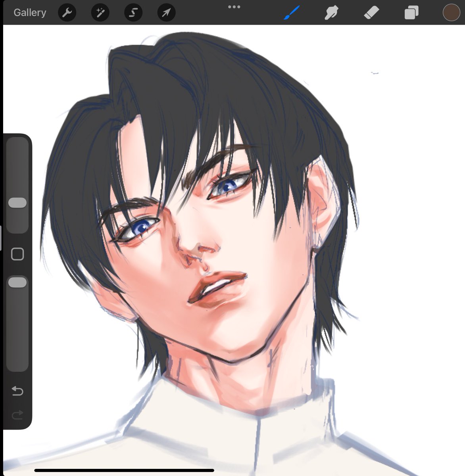Open the Gallery
Screen dimensions: 465x476
tap(30, 13)
